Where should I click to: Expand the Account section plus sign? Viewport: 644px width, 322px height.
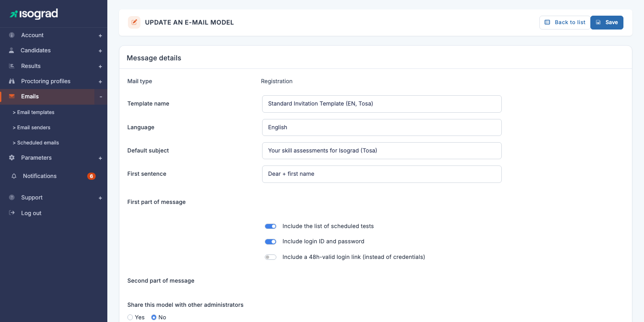tap(100, 35)
